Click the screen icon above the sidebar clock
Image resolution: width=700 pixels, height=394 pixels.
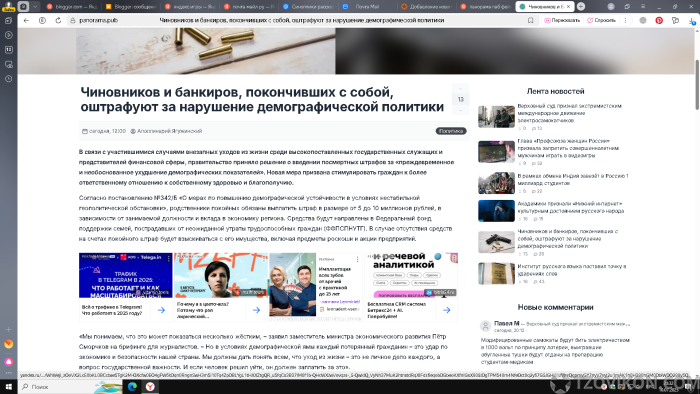(8, 64)
